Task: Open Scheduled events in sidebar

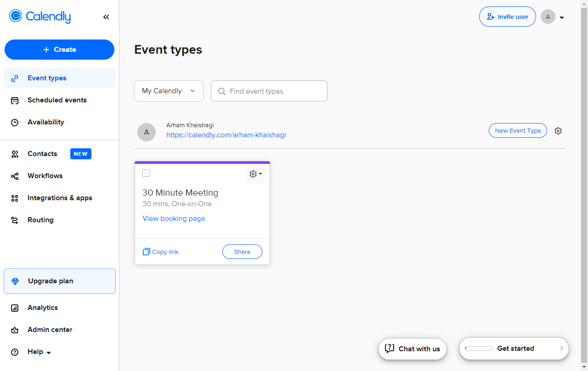Action: tap(59, 100)
